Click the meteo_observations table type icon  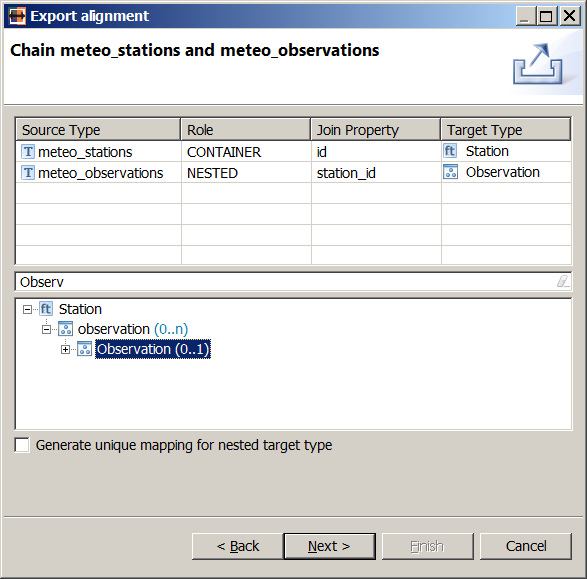pyautogui.click(x=28, y=173)
